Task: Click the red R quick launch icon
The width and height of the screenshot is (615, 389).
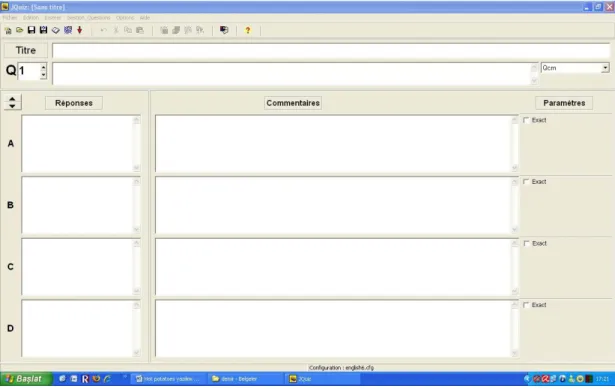Action: click(x=85, y=379)
